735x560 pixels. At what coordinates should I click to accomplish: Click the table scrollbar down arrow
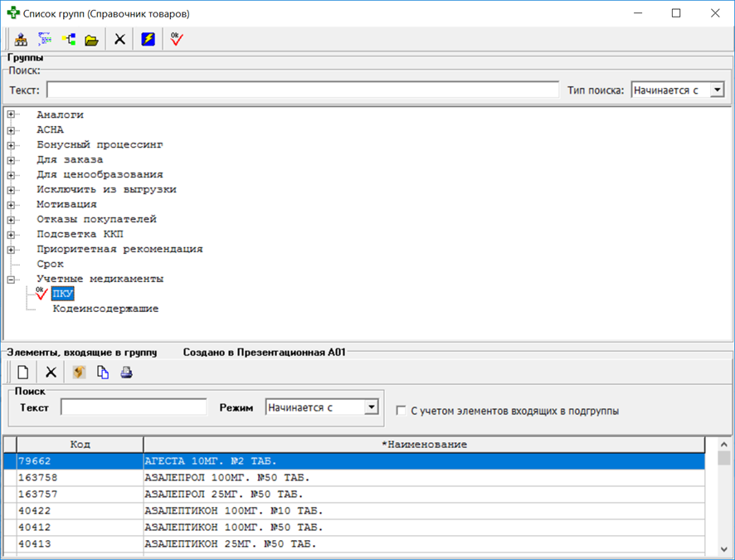click(723, 549)
